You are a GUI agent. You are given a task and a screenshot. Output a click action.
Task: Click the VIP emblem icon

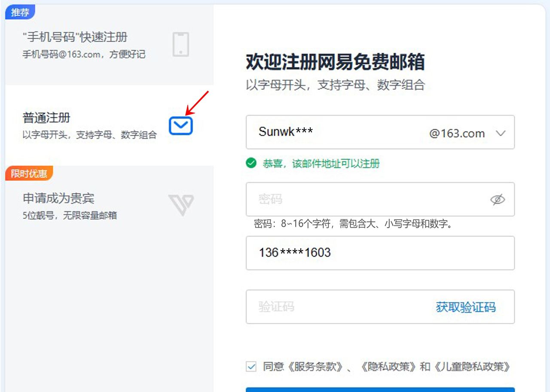coord(181,204)
